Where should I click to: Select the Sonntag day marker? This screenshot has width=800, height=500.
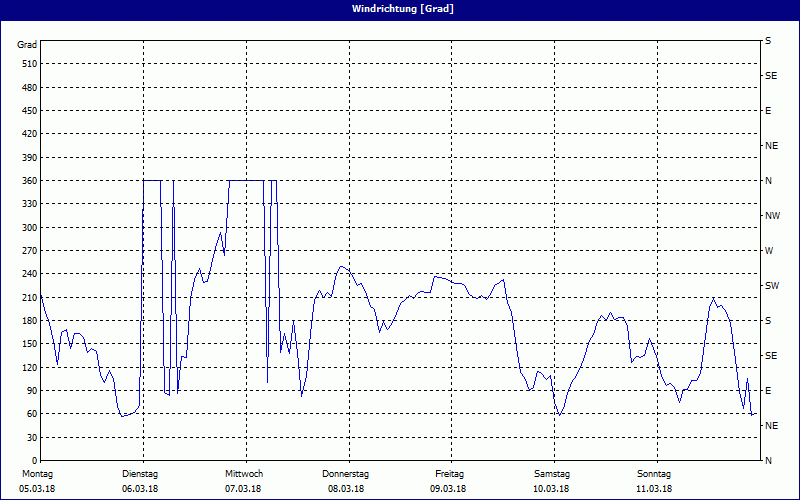point(654,474)
